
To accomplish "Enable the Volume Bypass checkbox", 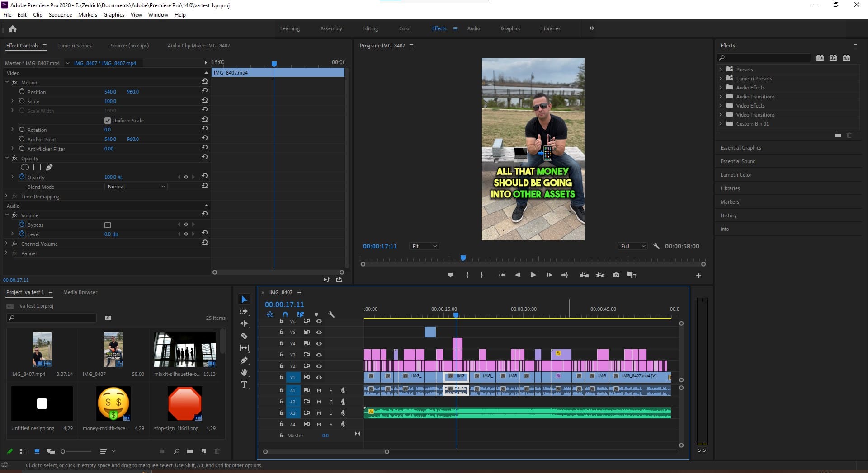I will click(x=108, y=225).
